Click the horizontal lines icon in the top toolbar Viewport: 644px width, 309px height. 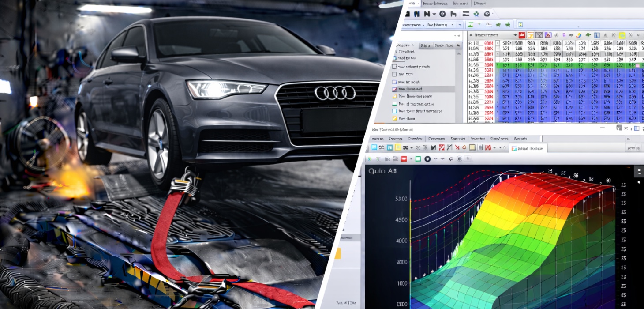pos(466,14)
